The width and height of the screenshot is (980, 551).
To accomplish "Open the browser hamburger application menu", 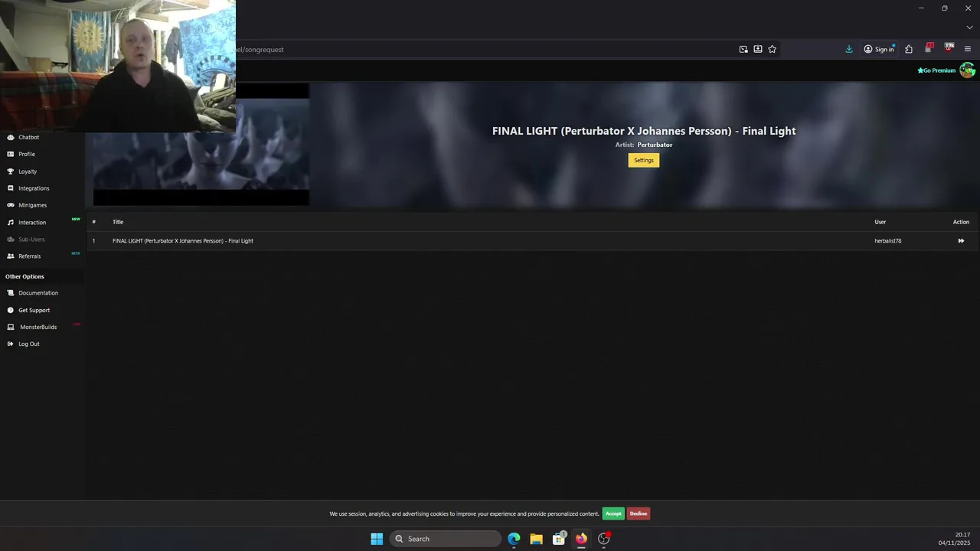I will 968,49.
